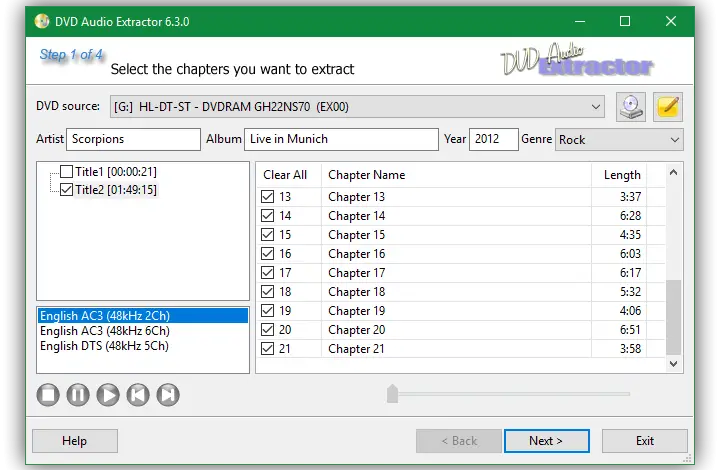The width and height of the screenshot is (720, 470).
Task: Maximize the DVD Audio Extractor window
Action: click(x=624, y=21)
